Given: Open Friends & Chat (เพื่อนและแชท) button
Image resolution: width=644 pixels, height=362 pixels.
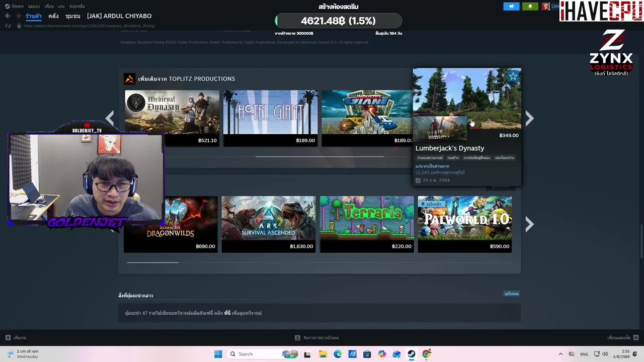Looking at the screenshot, I should click(623, 338).
